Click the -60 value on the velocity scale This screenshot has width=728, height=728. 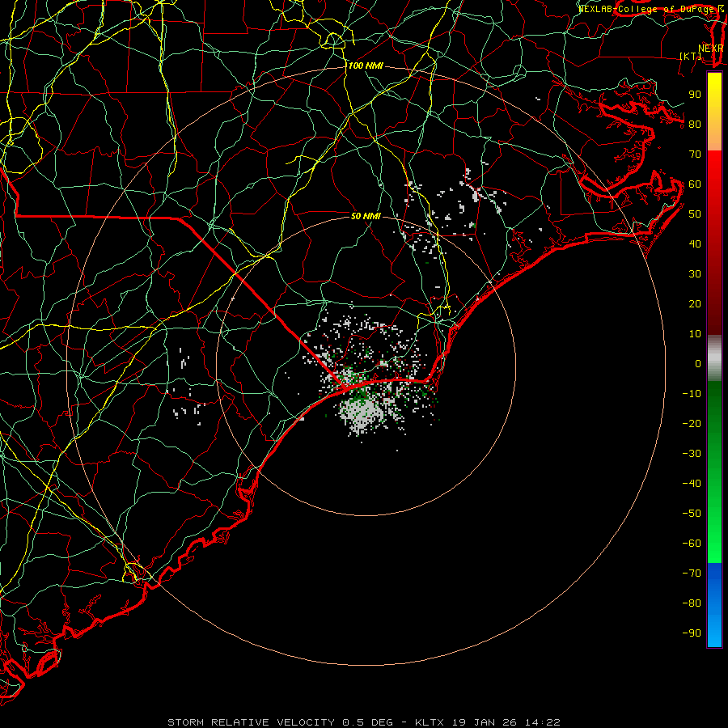pyautogui.click(x=692, y=544)
